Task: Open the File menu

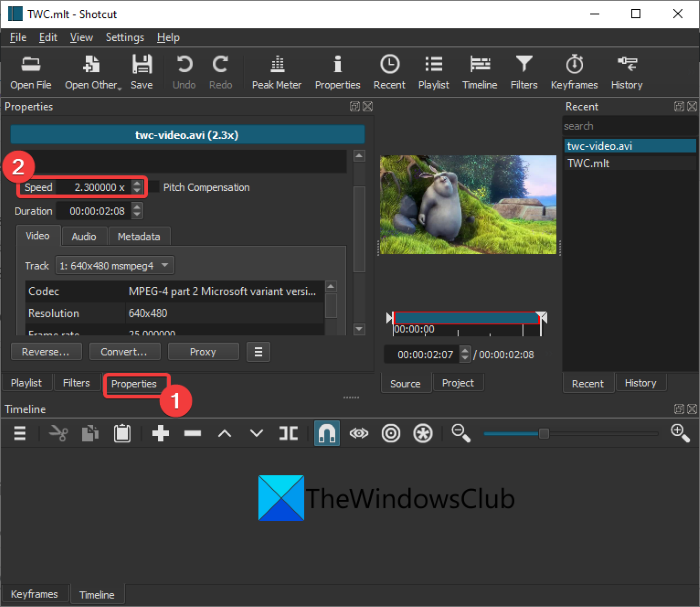Action: tap(18, 37)
